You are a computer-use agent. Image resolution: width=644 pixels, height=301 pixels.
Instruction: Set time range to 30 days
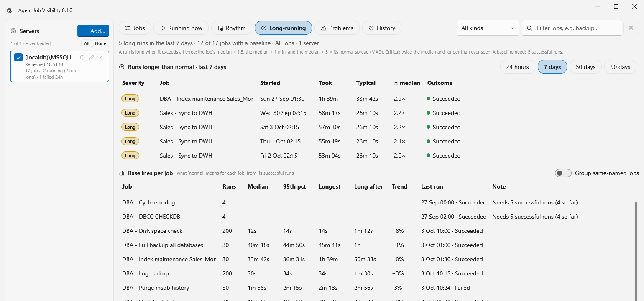tap(585, 67)
